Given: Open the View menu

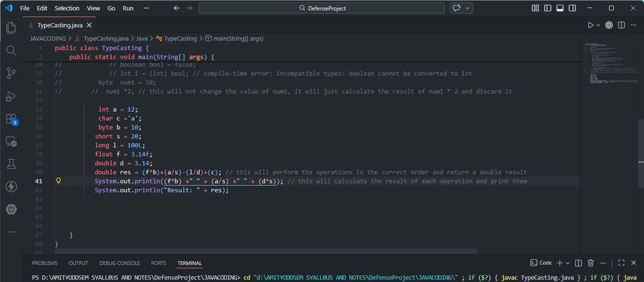Looking at the screenshot, I should tap(93, 8).
